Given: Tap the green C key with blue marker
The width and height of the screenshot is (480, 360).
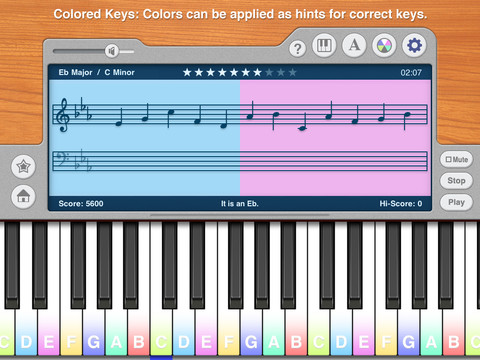Looking at the screenshot, I should click(161, 330).
